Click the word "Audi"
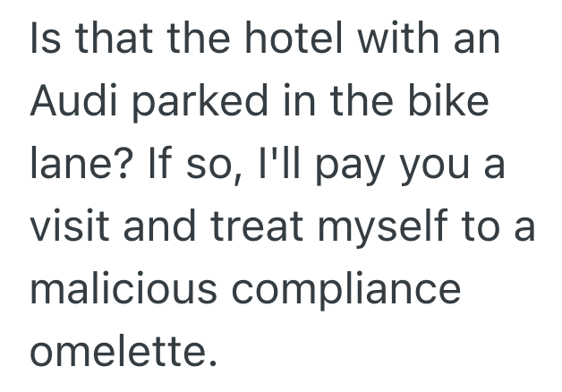The image size is (562, 392). [x=75, y=104]
